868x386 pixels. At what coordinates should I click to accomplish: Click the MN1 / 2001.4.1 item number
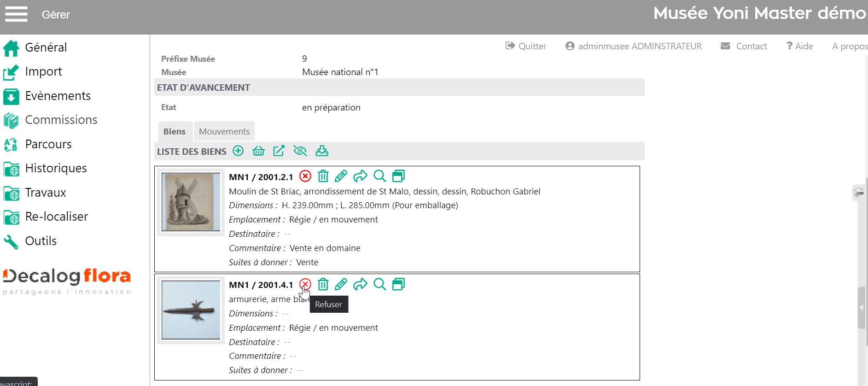(x=261, y=285)
